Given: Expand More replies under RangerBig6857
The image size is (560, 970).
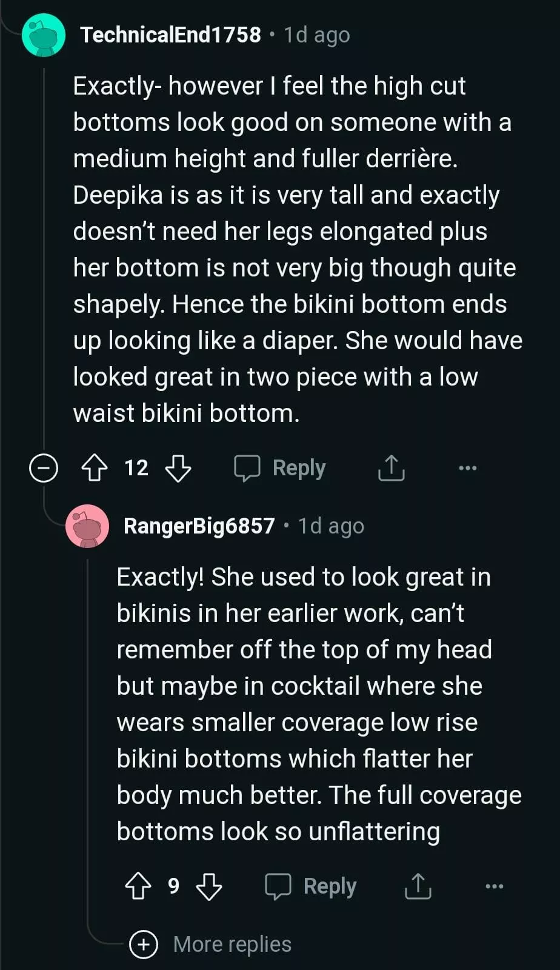Looking at the screenshot, I should (144, 944).
